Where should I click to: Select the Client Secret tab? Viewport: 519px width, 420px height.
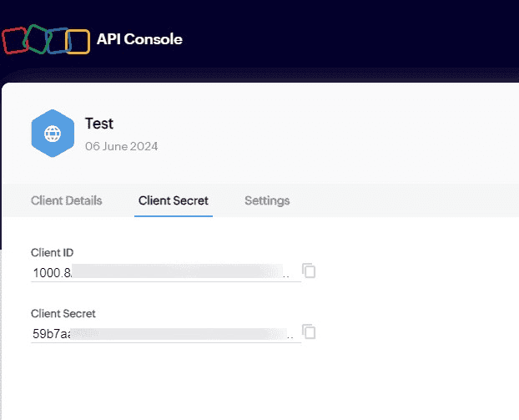coord(174,200)
